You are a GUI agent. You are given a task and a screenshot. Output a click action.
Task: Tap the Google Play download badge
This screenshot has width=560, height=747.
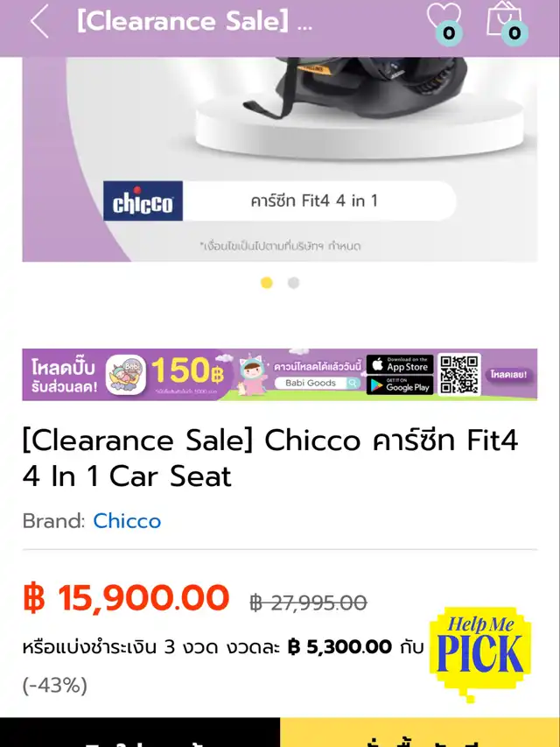[400, 385]
